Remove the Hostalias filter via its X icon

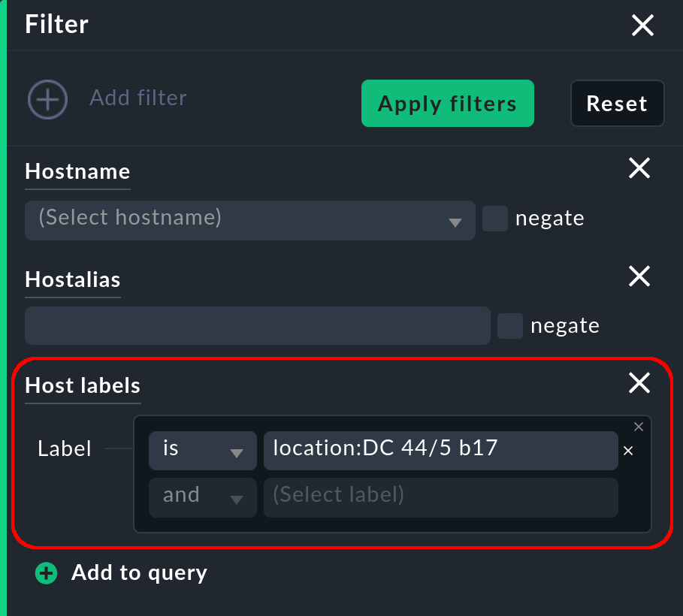[x=639, y=276]
